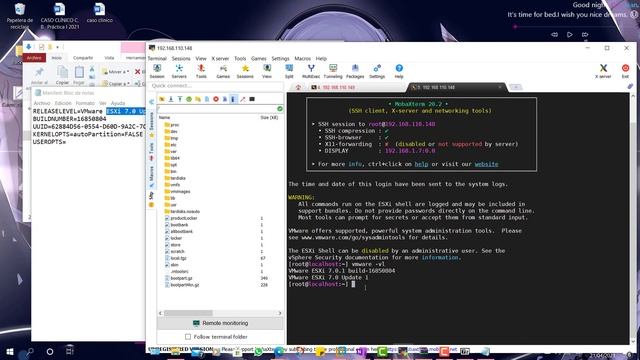Open the Tools toolbar icon
The height and width of the screenshot is (360, 640).
(201, 71)
